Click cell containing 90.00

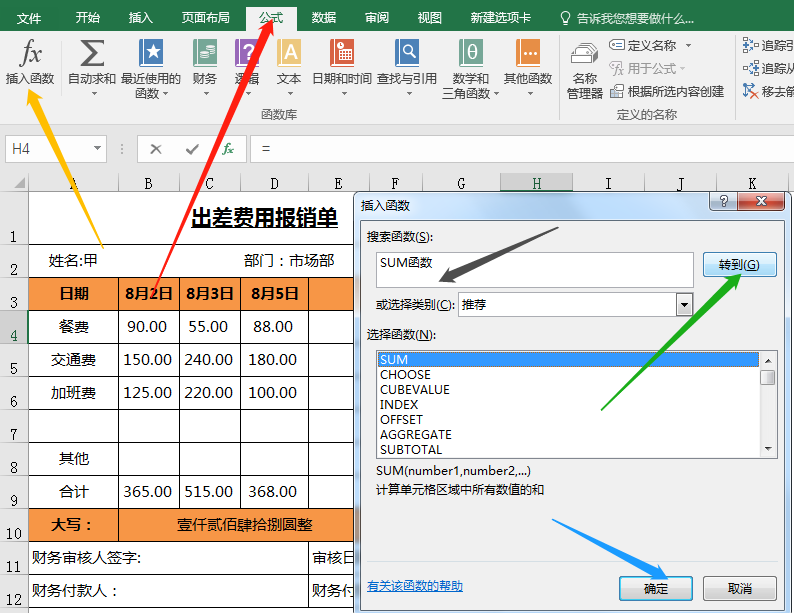148,327
